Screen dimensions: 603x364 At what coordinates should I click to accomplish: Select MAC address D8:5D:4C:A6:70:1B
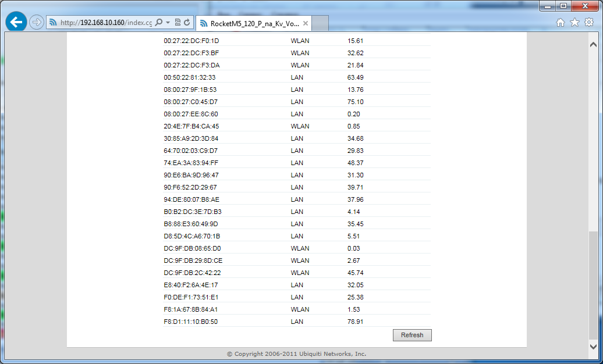click(x=191, y=237)
